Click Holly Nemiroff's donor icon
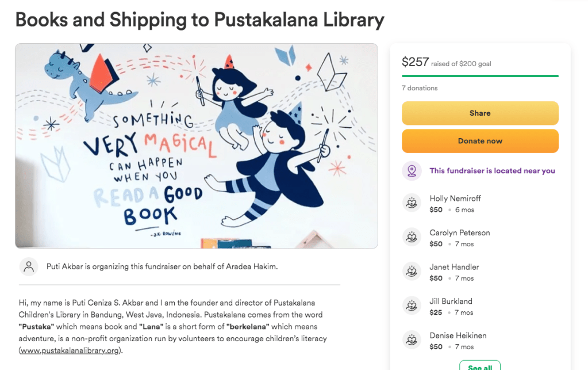Image resolution: width=588 pixels, height=370 pixels. (x=412, y=203)
